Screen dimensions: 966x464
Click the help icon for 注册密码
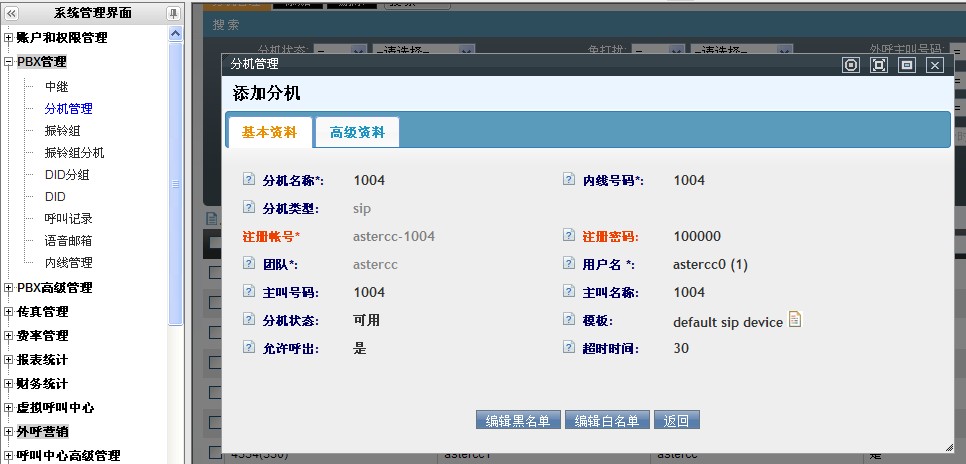[x=569, y=237]
